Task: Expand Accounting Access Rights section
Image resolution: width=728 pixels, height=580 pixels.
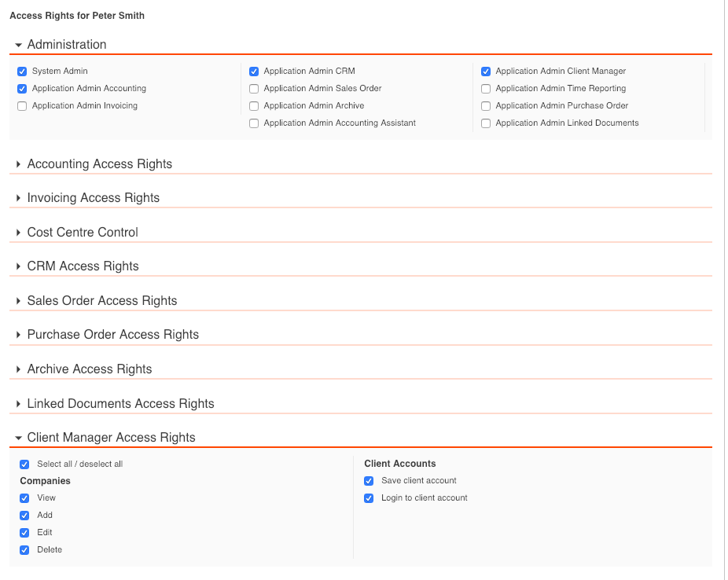Action: pos(99,164)
